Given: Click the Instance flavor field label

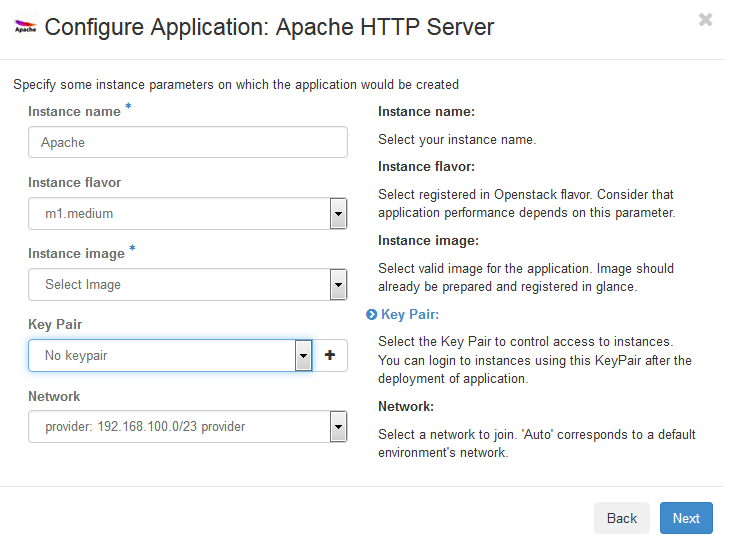Looking at the screenshot, I should pos(75,183).
